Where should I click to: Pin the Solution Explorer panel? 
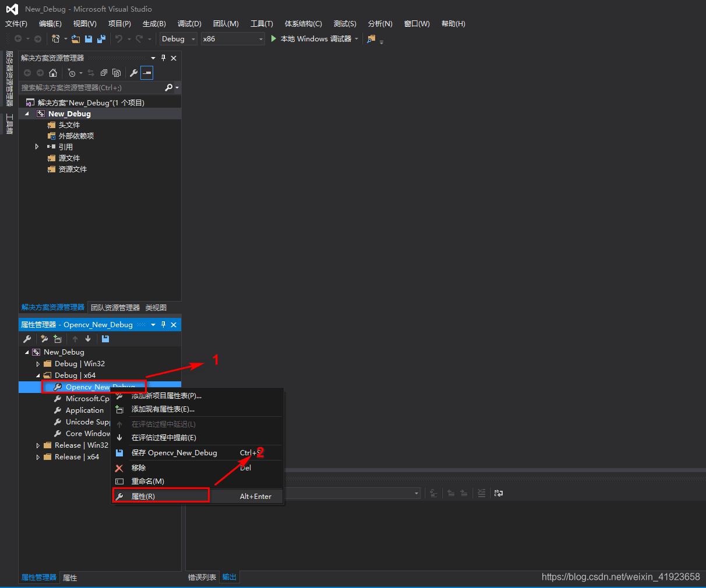163,58
